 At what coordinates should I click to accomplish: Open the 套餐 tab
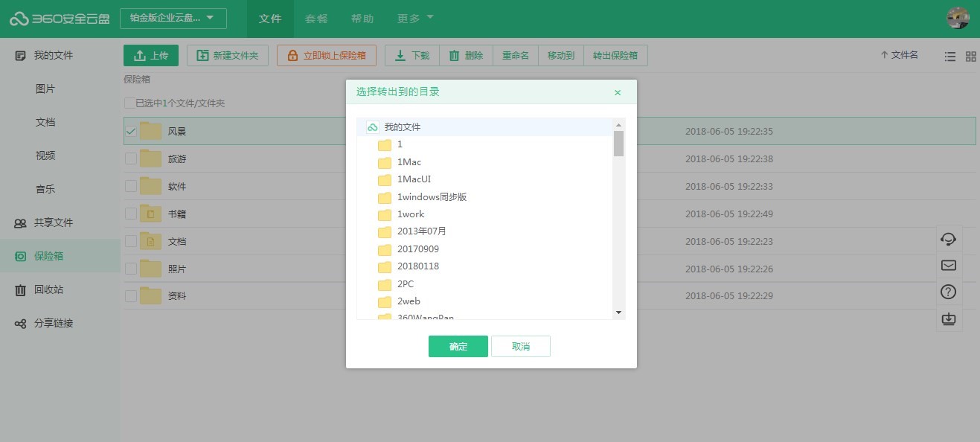[316, 19]
